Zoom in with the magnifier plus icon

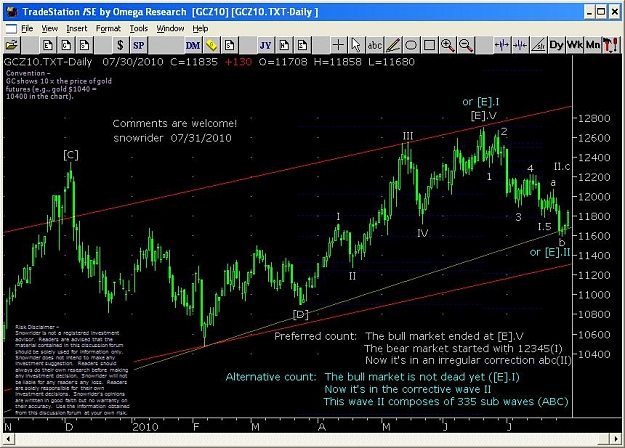click(x=447, y=45)
